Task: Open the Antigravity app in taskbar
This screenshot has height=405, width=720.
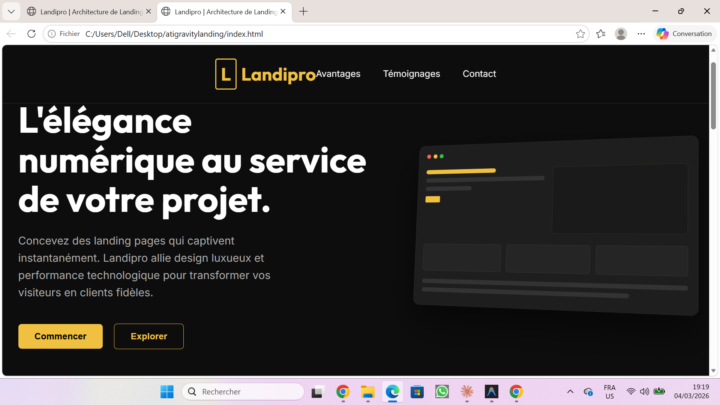Action: pyautogui.click(x=491, y=392)
